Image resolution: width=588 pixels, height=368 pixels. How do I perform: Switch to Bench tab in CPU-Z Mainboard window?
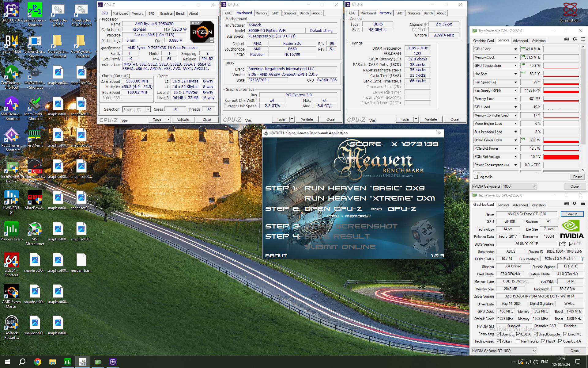(304, 13)
